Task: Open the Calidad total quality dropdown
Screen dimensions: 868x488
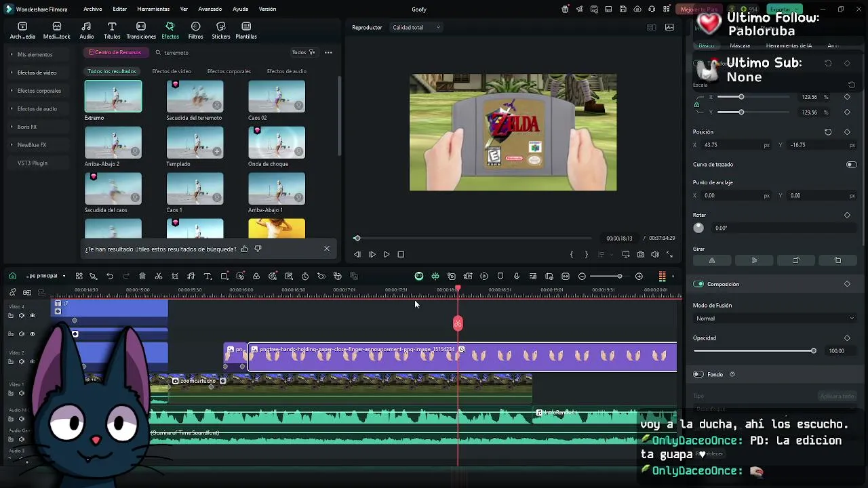Action: (416, 28)
